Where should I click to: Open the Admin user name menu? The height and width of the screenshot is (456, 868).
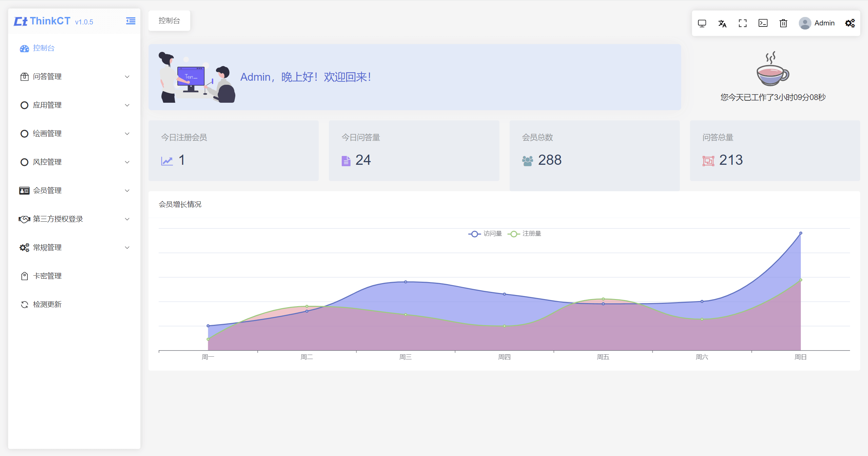point(825,23)
